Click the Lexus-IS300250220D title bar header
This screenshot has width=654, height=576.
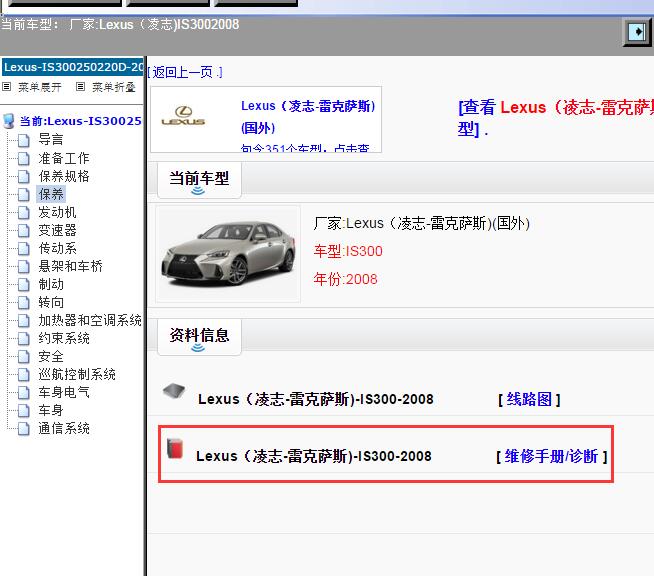73,67
